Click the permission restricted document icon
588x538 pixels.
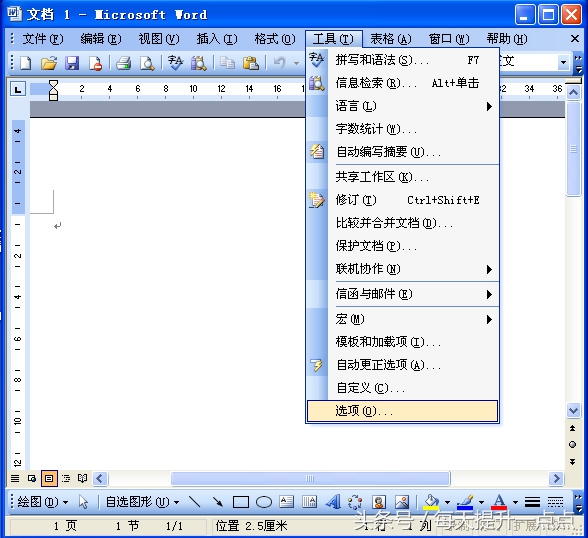coord(95,63)
